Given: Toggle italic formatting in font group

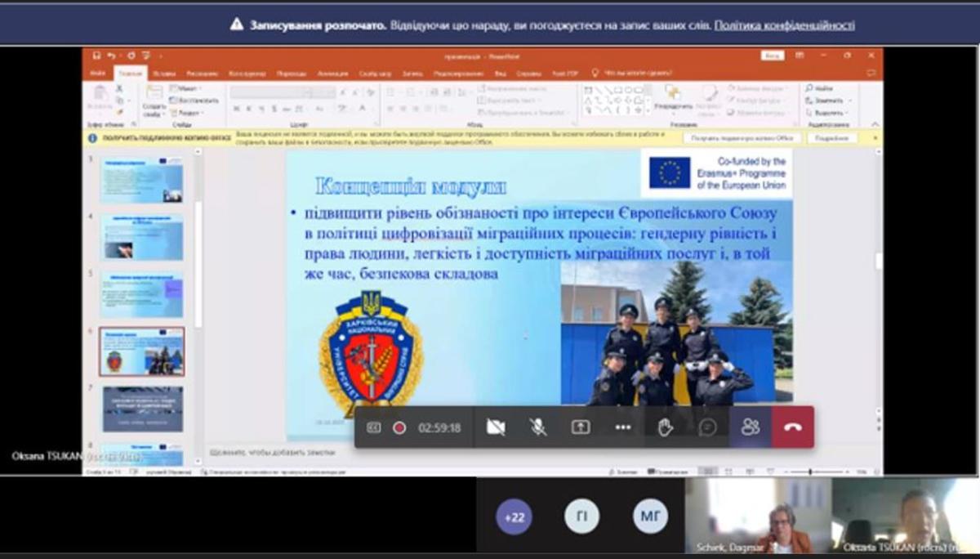Looking at the screenshot, I should coord(250,109).
